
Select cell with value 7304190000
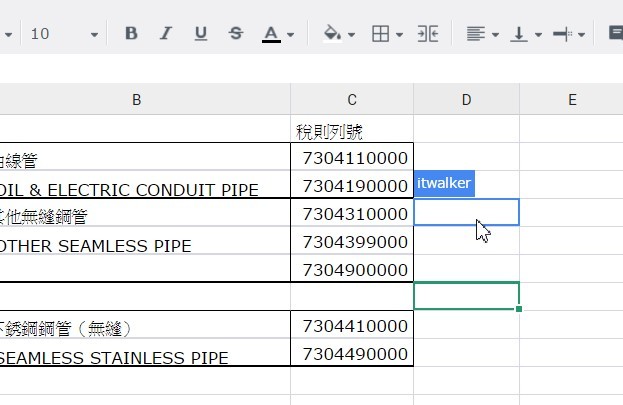click(x=352, y=185)
